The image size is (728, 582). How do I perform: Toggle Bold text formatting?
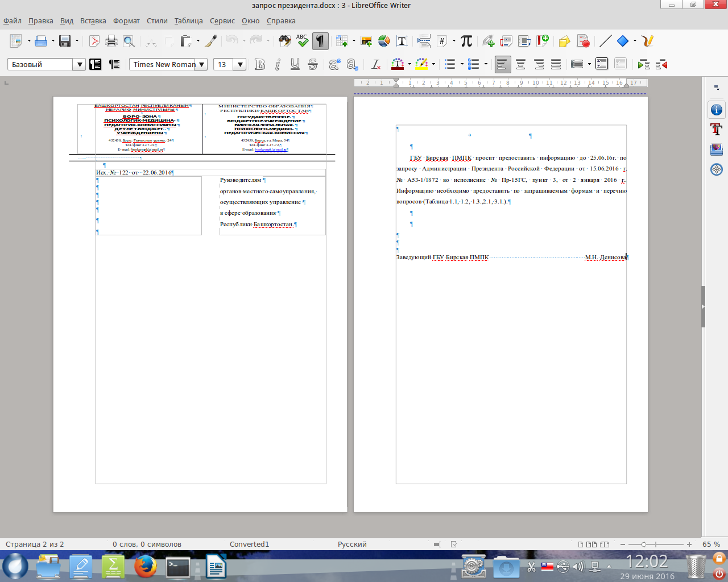tap(260, 64)
